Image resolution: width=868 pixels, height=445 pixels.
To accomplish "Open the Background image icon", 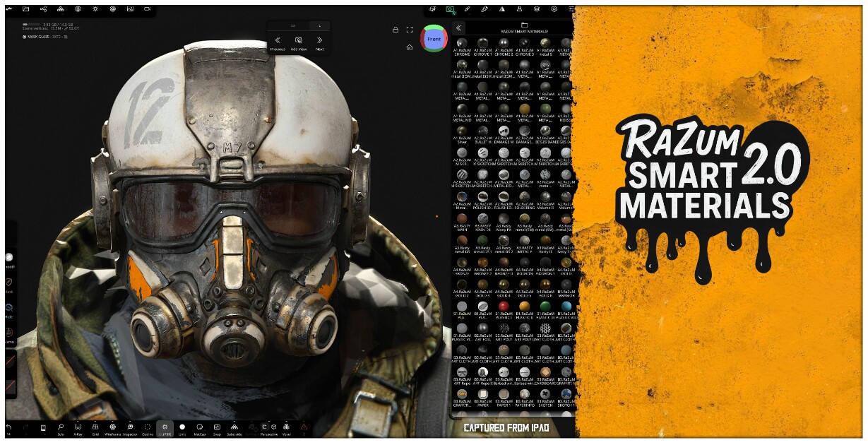I will pos(130,9).
